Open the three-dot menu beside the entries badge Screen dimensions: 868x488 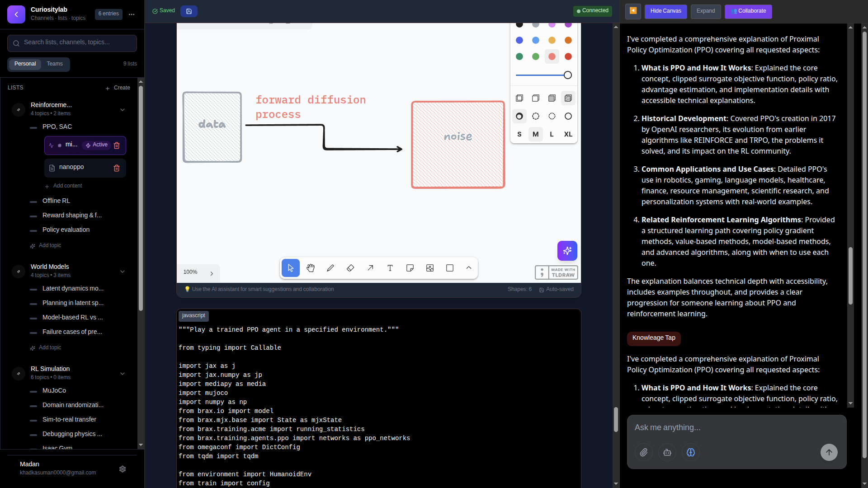tap(131, 14)
